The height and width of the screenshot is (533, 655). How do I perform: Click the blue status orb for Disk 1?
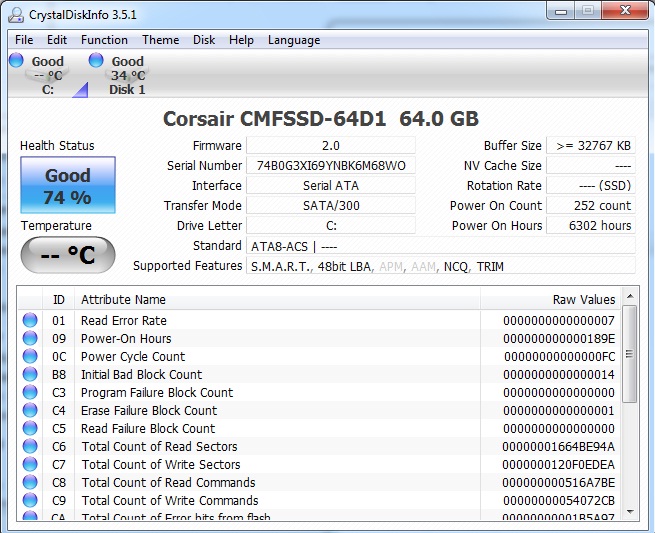coord(96,60)
